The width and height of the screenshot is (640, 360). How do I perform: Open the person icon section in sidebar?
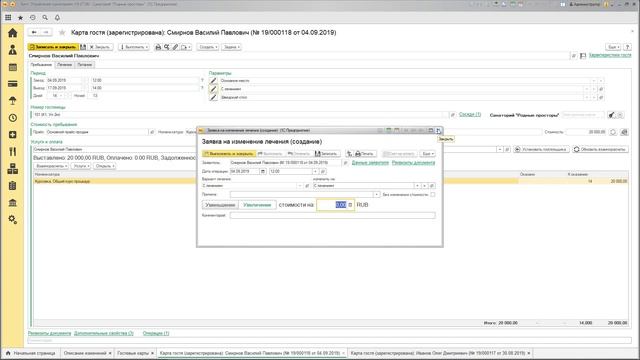pyautogui.click(x=13, y=50)
